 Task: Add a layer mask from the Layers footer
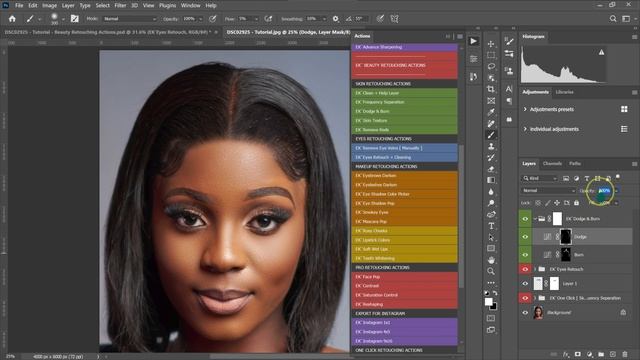coord(578,354)
